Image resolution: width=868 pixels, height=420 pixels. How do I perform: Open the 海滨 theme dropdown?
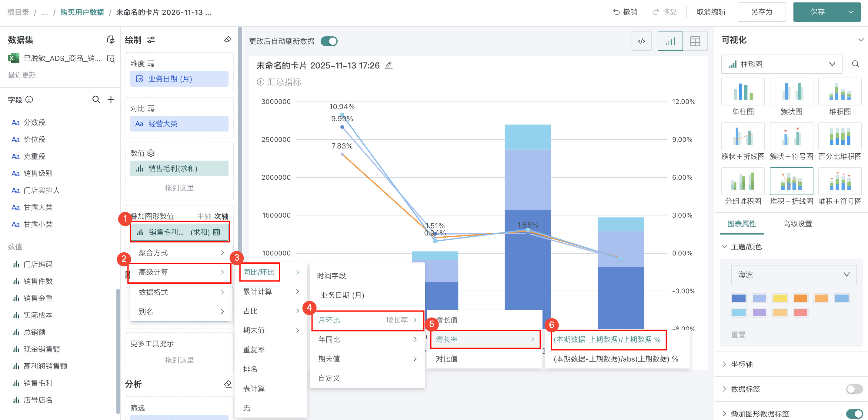(x=793, y=275)
